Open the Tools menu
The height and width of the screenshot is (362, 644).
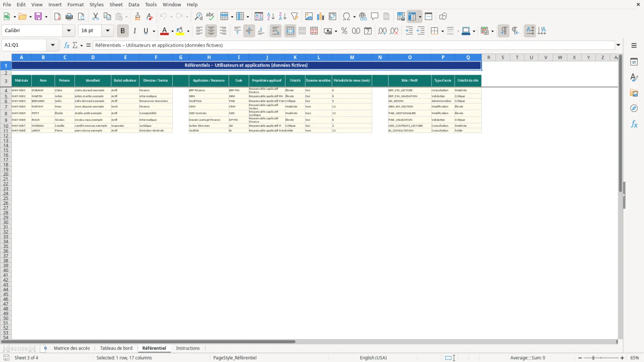pos(151,4)
